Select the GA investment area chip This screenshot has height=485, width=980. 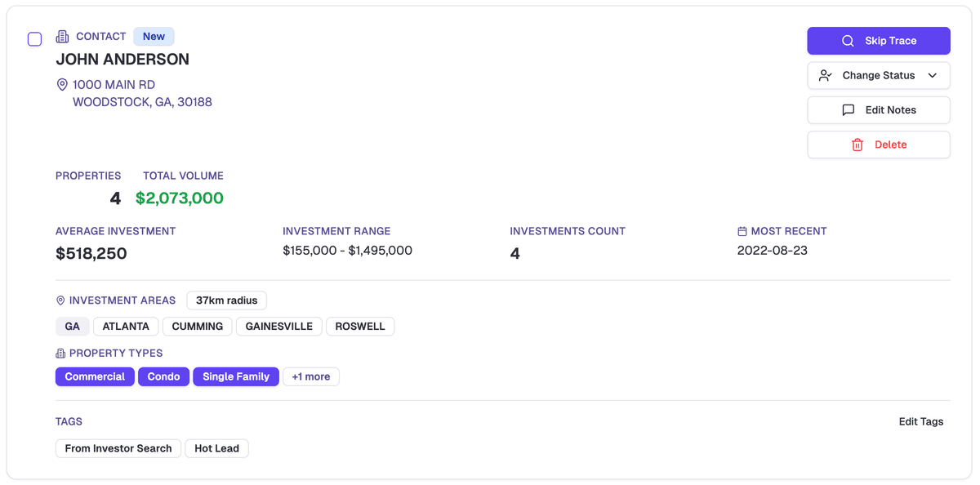coord(72,326)
